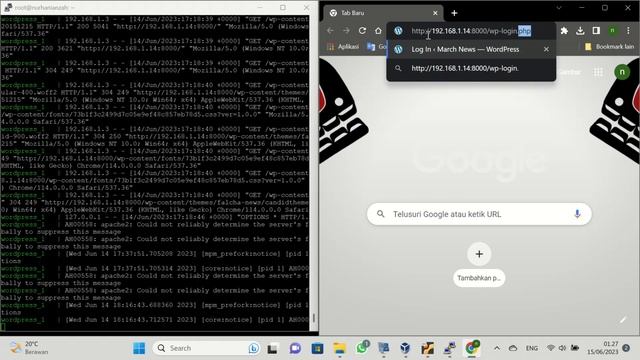This screenshot has height=360, width=640.
Task: Open the Aplikasi bookmarks shortcut
Action: coord(343,47)
